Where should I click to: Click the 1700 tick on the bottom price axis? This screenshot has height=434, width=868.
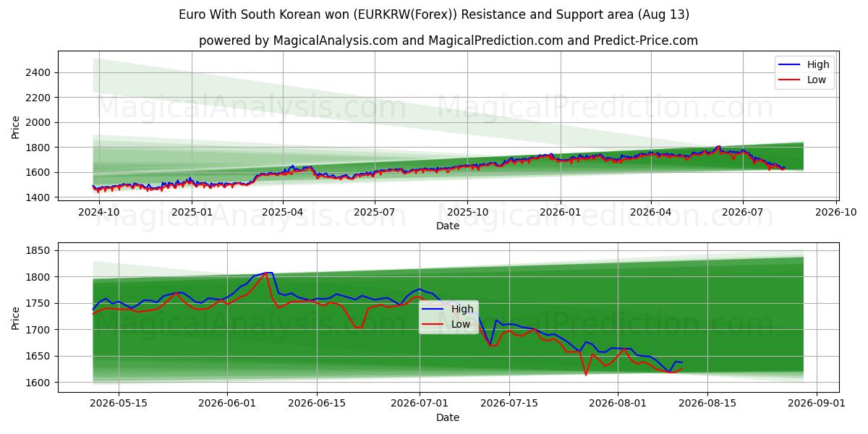(x=38, y=330)
